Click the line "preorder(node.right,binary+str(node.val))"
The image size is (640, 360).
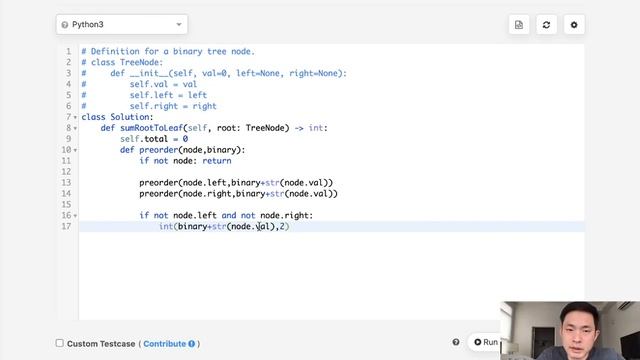[x=238, y=193]
